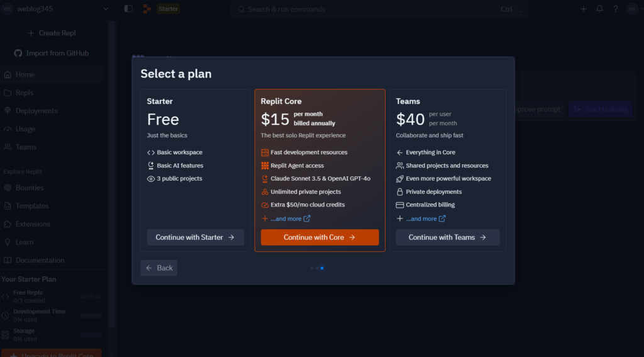Open the user avatar menu dropdown
This screenshot has width=644, height=357.
tap(632, 9)
